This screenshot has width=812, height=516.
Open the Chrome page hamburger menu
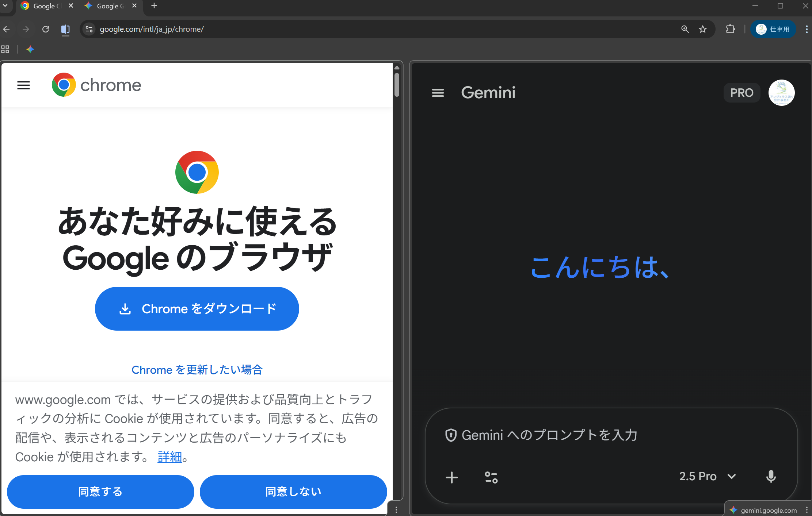(24, 85)
